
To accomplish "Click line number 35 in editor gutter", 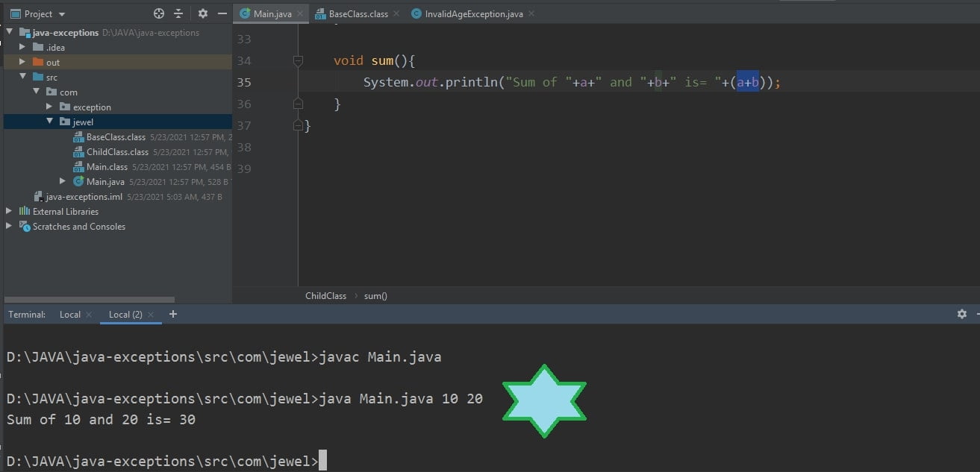I will point(243,82).
